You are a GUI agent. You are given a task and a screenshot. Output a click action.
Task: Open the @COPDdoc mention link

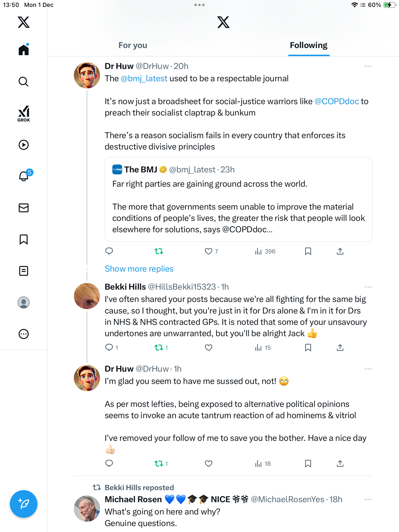click(x=336, y=101)
